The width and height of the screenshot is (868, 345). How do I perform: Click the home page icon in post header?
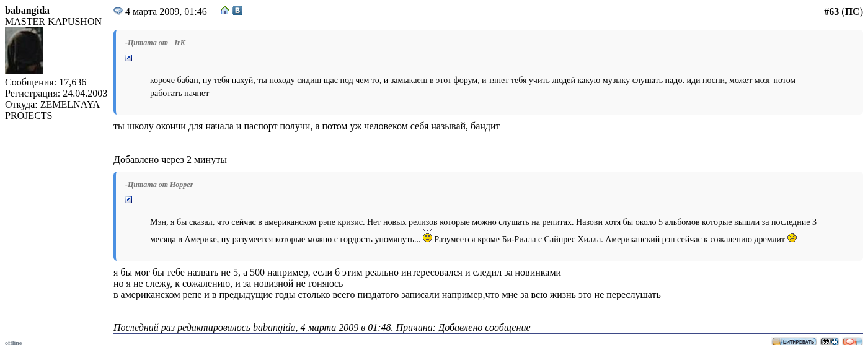click(224, 11)
